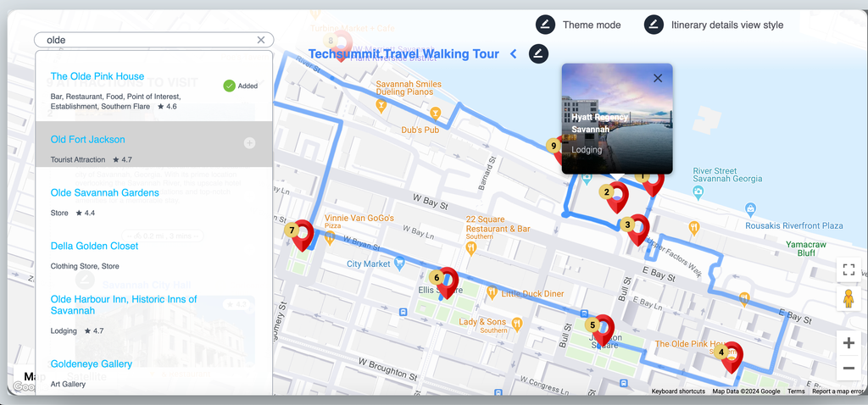The image size is (868, 405).
Task: Click the search field containing 'olde'
Action: [x=153, y=40]
